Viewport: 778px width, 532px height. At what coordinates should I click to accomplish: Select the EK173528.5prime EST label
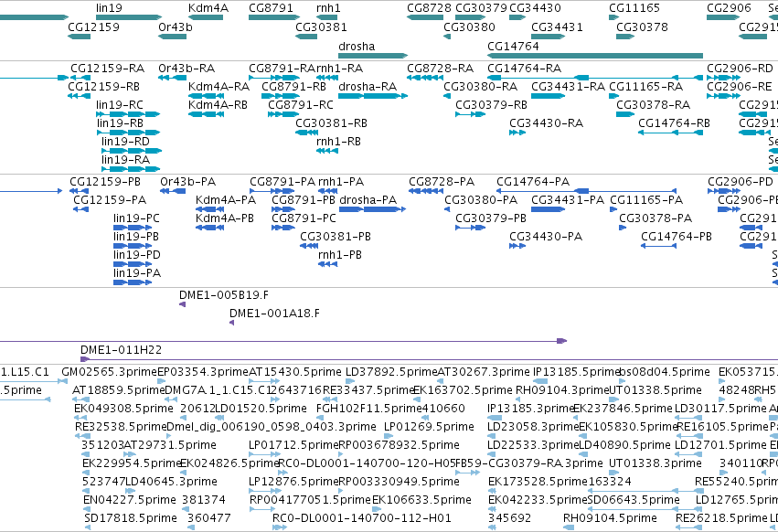tap(538, 482)
